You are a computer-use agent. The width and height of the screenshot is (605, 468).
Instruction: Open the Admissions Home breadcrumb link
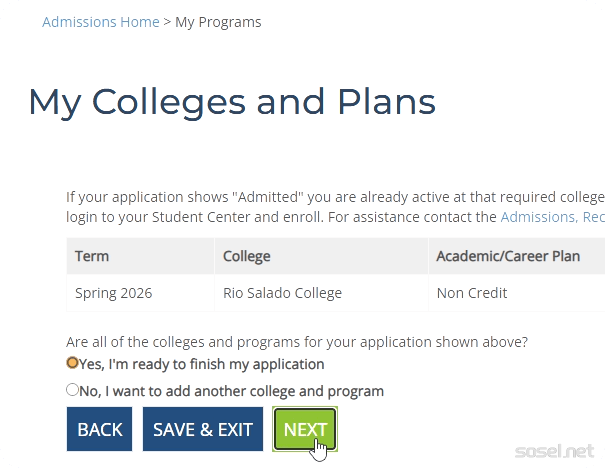(x=100, y=22)
